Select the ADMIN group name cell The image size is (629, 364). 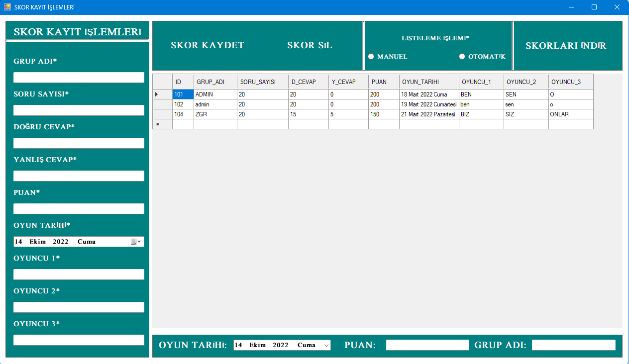pyautogui.click(x=215, y=94)
